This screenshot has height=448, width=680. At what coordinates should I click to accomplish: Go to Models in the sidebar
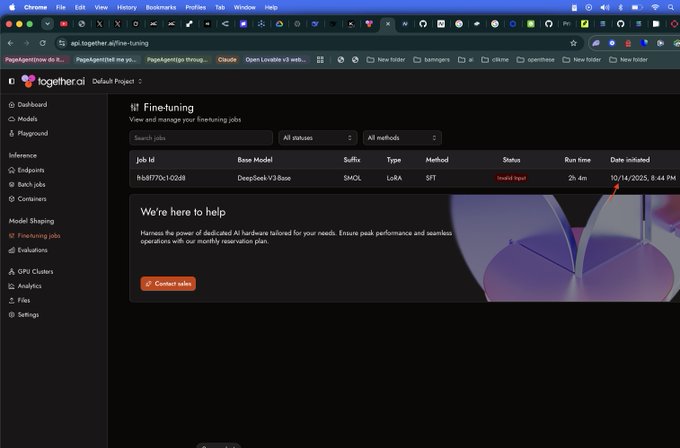click(23, 119)
